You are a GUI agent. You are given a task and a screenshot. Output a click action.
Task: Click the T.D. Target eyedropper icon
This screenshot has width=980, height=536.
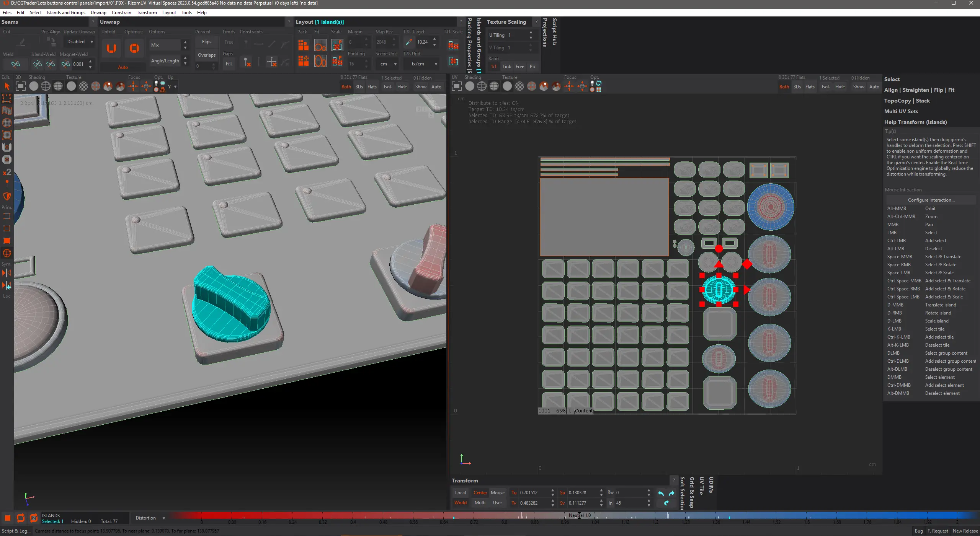tap(409, 42)
